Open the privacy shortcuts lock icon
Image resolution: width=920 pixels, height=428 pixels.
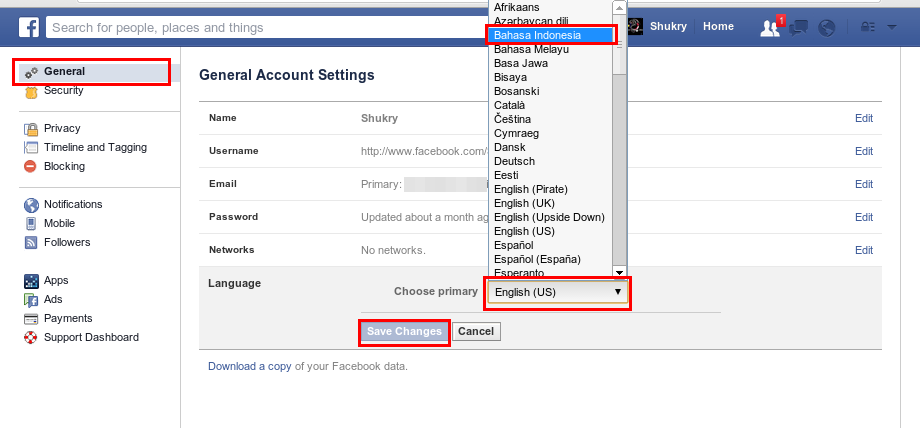(x=867, y=27)
